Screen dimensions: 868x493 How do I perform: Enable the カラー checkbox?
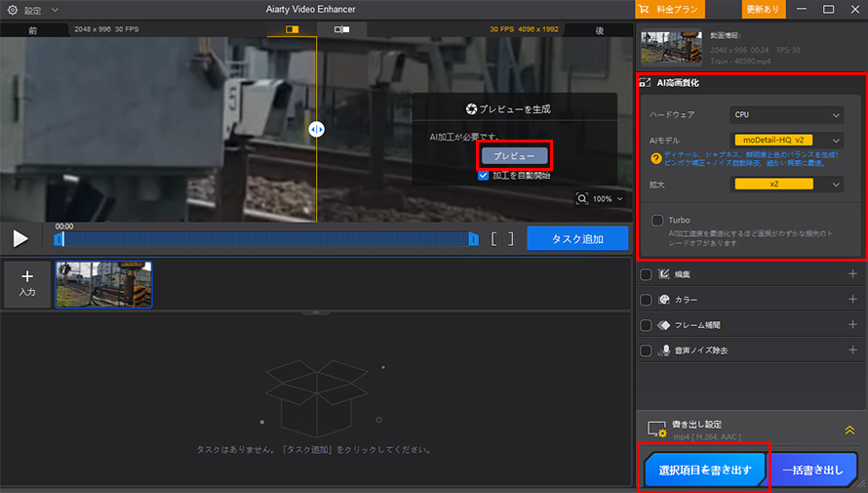click(646, 300)
